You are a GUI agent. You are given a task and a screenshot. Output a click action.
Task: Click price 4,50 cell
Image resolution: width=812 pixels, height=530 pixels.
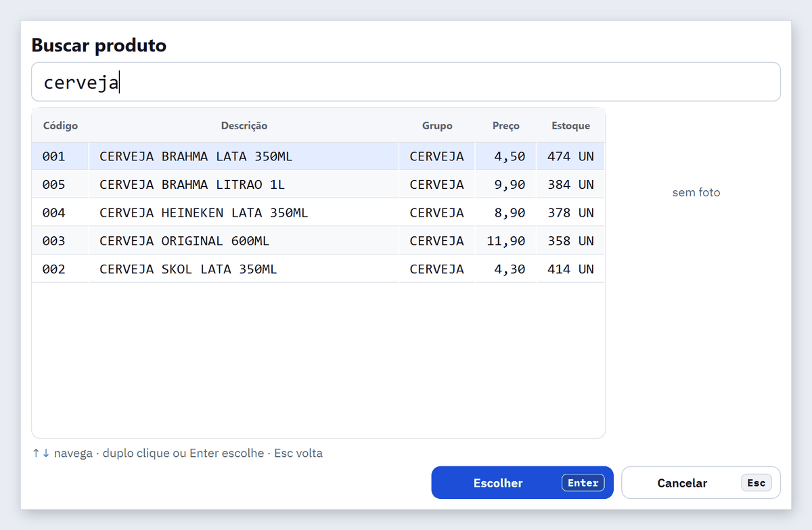(x=506, y=156)
